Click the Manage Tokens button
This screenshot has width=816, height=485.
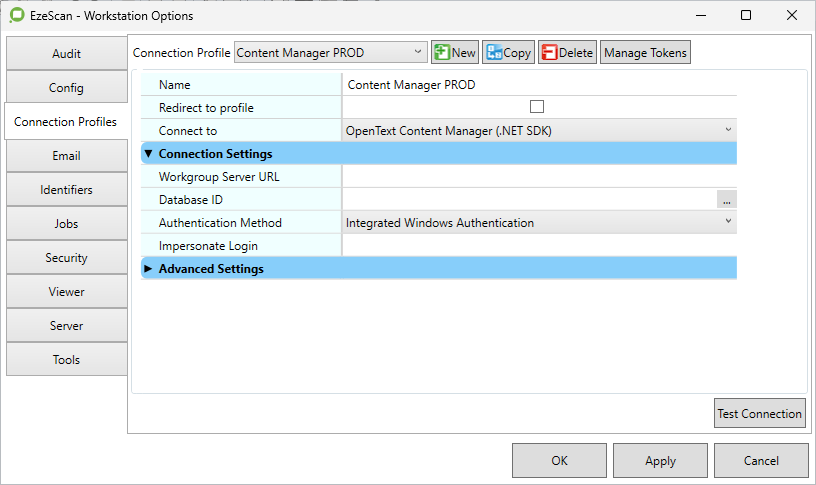click(x=645, y=53)
